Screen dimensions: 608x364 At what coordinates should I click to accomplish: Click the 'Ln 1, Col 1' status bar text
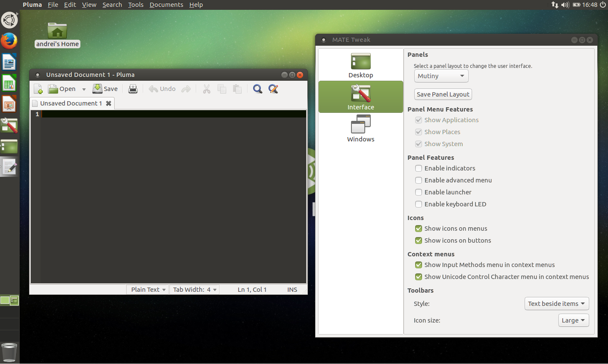(x=252, y=290)
